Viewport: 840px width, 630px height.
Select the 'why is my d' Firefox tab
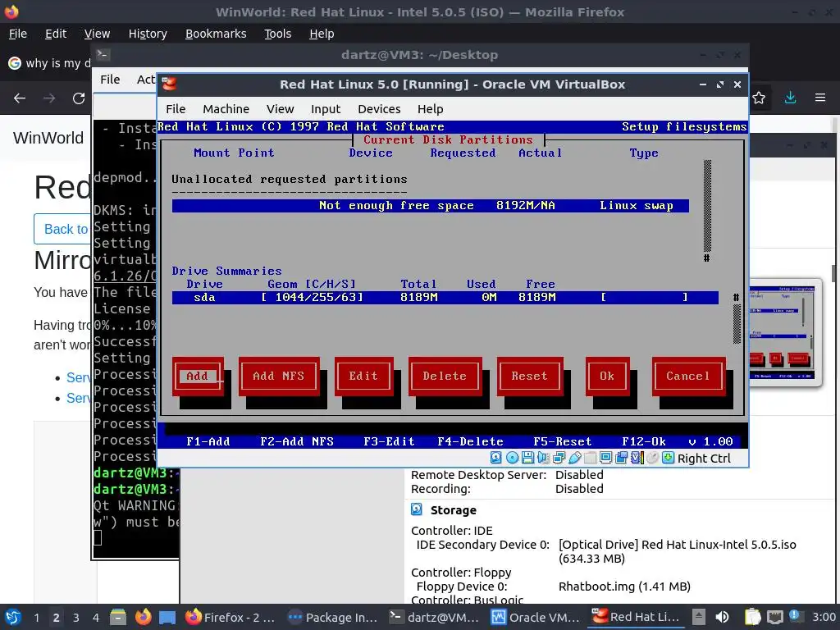pos(48,63)
